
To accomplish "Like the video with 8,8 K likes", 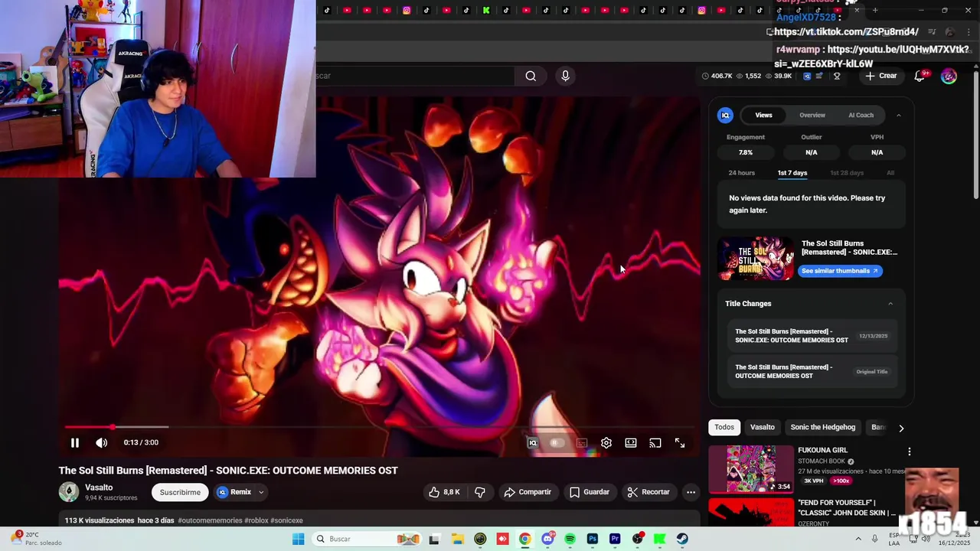I will pyautogui.click(x=444, y=492).
